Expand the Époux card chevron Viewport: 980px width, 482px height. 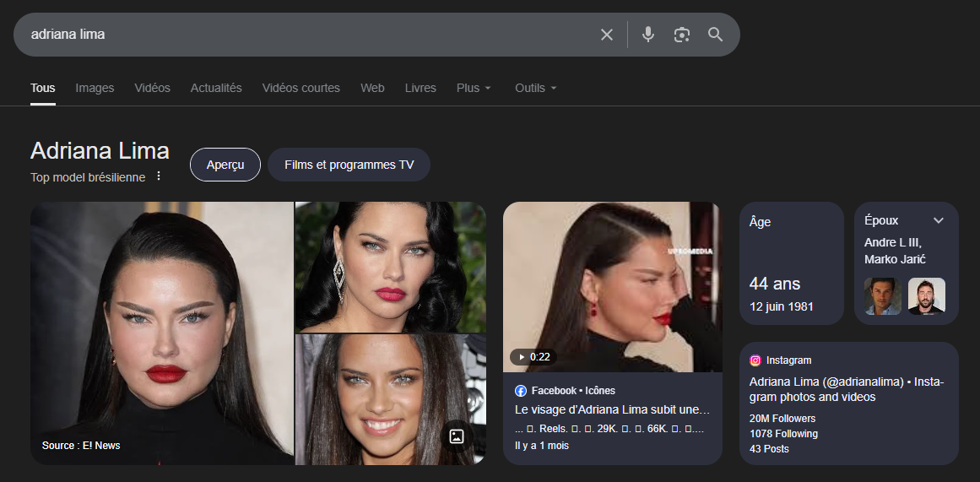[x=939, y=220]
